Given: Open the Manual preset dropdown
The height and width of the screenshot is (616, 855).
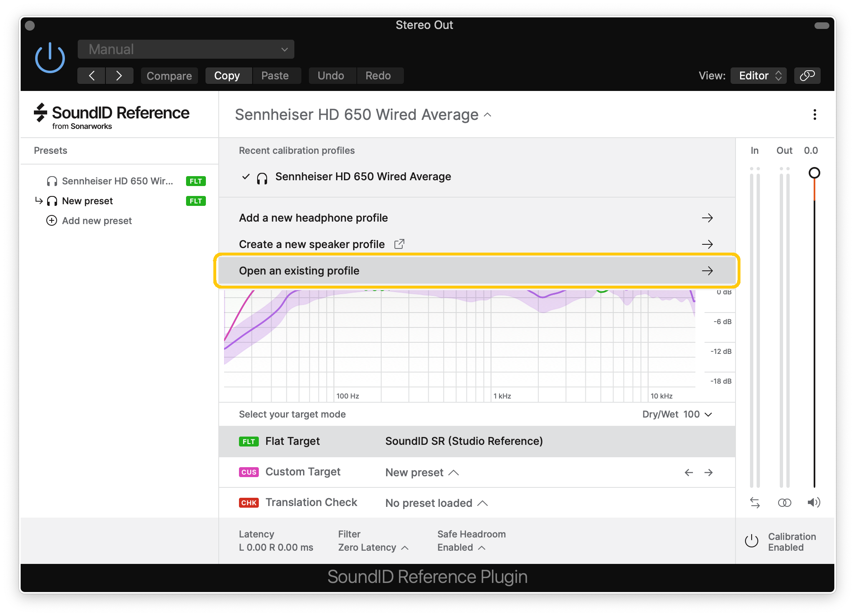Looking at the screenshot, I should 186,50.
